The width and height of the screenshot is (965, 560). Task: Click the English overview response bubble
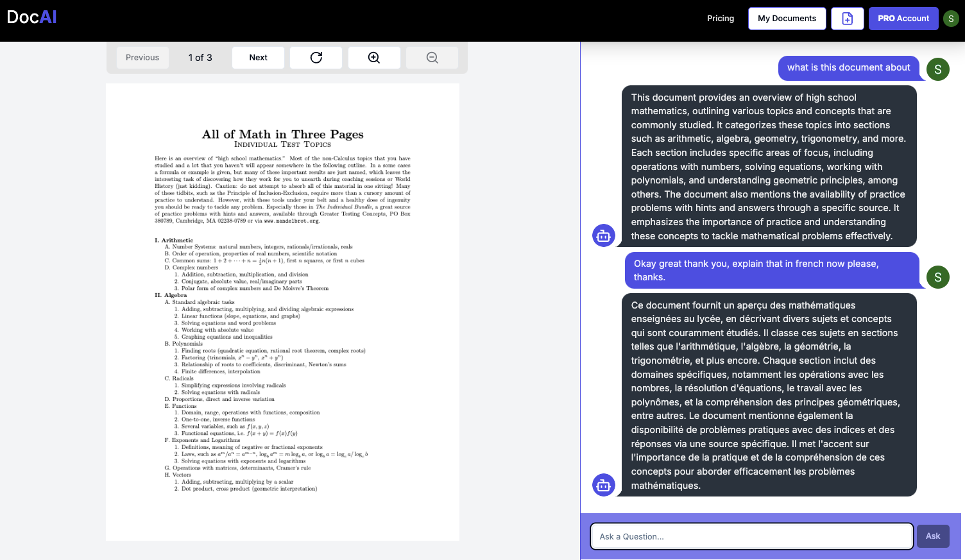coord(769,166)
